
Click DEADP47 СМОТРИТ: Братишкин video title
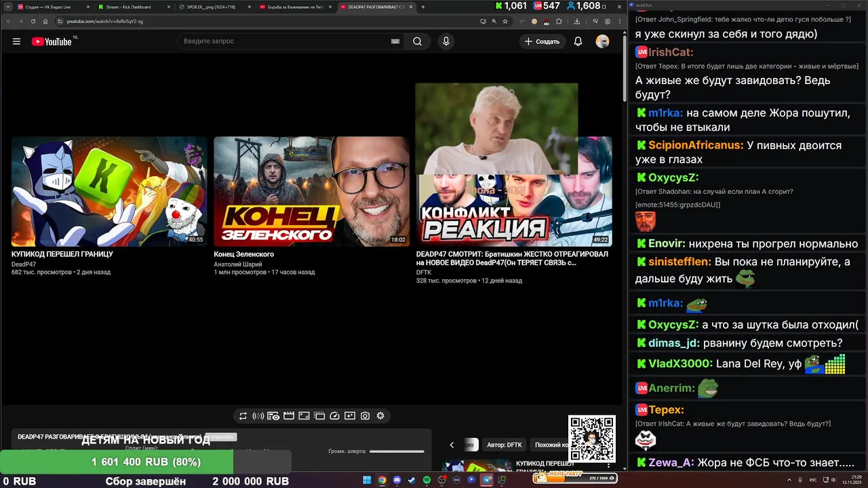[x=512, y=258]
